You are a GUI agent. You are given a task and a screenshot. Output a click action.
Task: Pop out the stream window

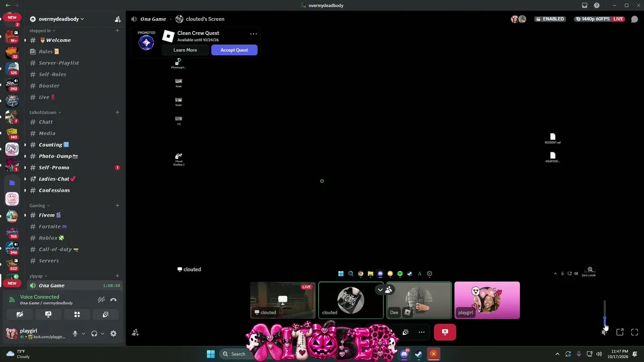(620, 332)
